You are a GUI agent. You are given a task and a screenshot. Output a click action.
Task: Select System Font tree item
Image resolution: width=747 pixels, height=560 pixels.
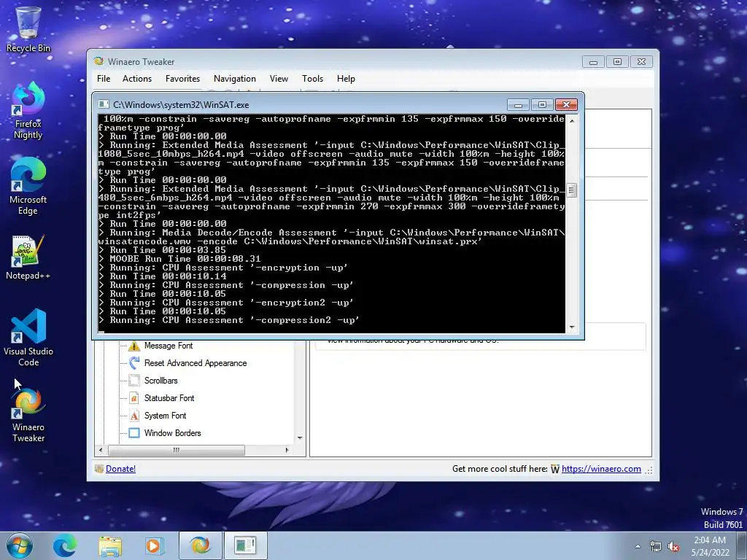(166, 416)
